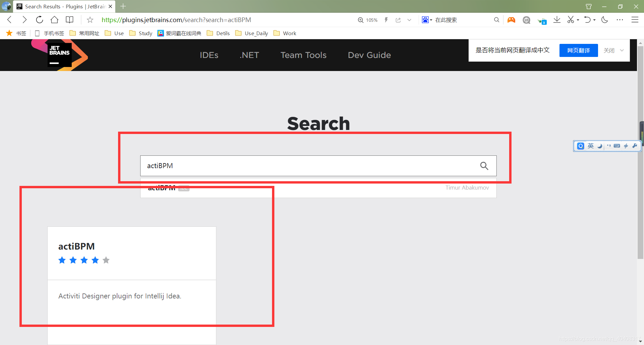Toggle the 英 English input mode
This screenshot has height=345, width=644.
coord(591,146)
